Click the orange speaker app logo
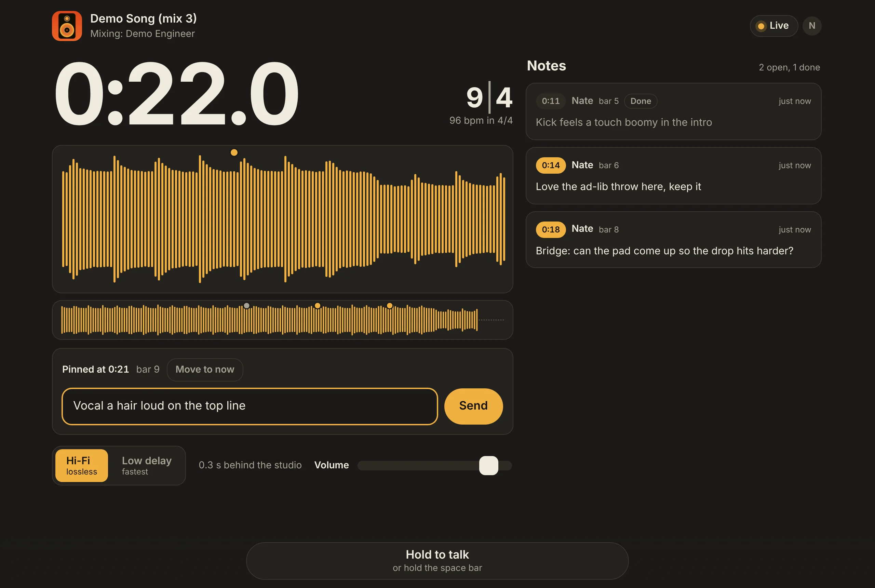The height and width of the screenshot is (588, 875). (x=67, y=26)
